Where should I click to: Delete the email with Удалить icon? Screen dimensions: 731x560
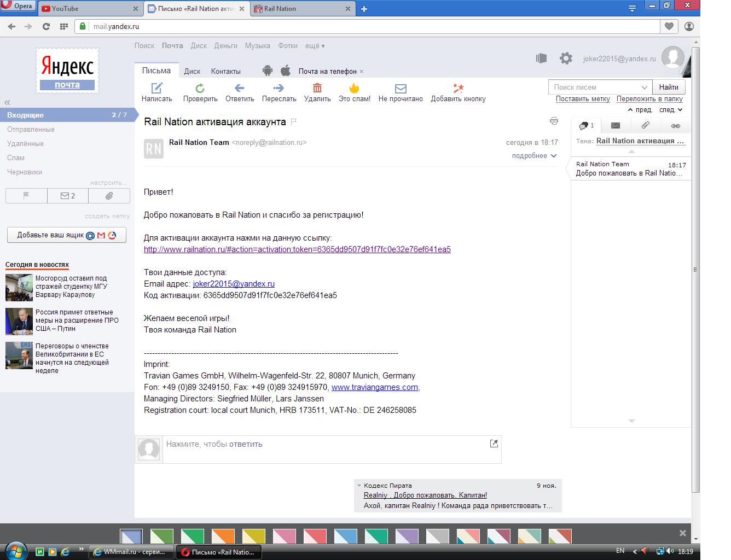[317, 88]
